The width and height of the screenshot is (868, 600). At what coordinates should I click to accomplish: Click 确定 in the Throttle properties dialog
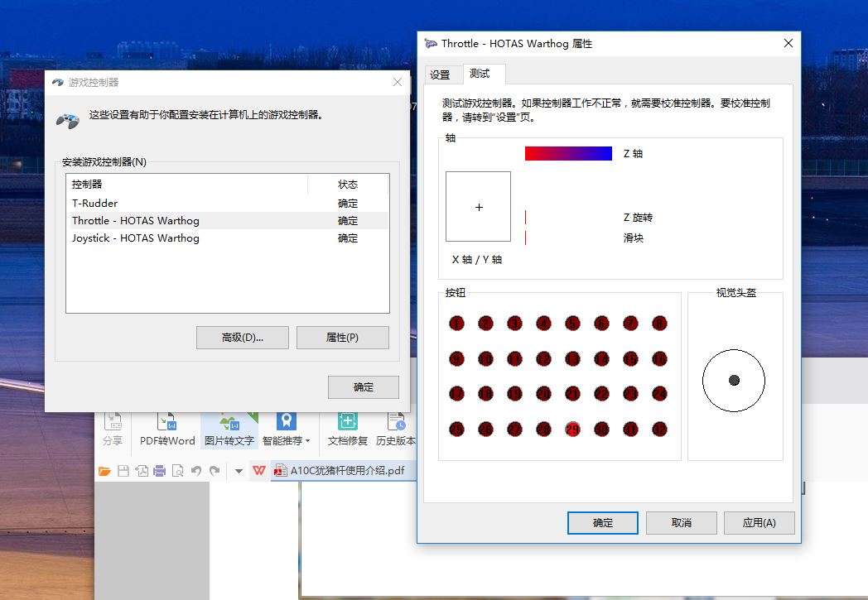tap(603, 522)
